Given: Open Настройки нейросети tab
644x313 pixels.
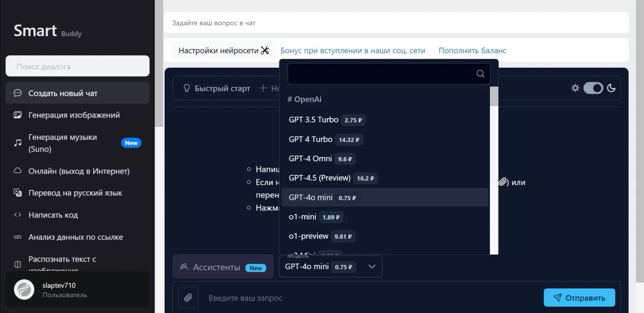Looking at the screenshot, I should click(223, 50).
